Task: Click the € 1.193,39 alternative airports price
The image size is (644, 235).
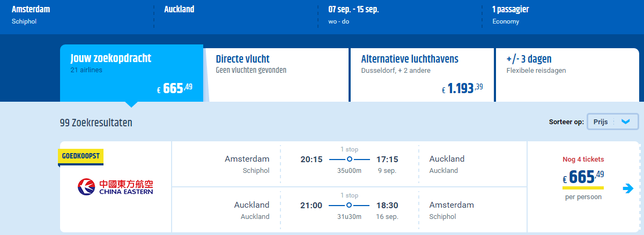Action: click(462, 89)
